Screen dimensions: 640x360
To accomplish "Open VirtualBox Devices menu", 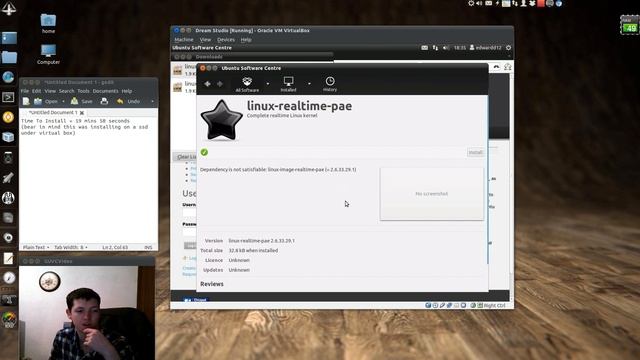I will click(x=226, y=40).
